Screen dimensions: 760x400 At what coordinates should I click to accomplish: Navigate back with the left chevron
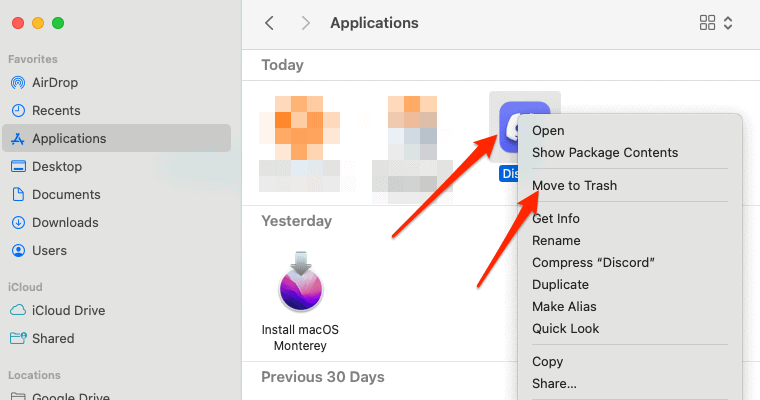pos(269,23)
